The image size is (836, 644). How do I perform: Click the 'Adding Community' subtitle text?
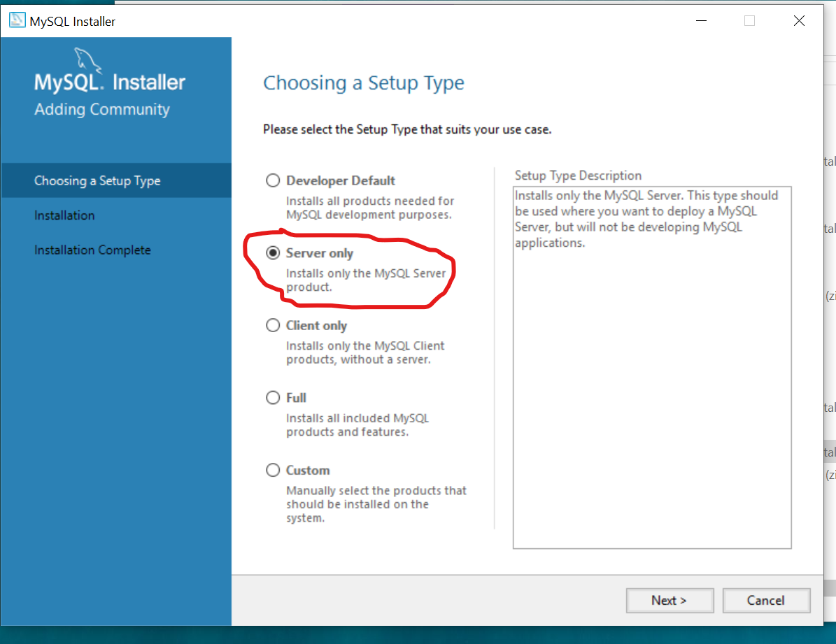tap(102, 109)
